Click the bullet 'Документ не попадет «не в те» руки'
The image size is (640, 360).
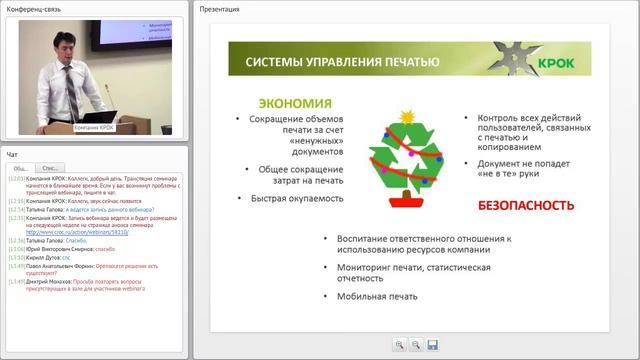523,168
